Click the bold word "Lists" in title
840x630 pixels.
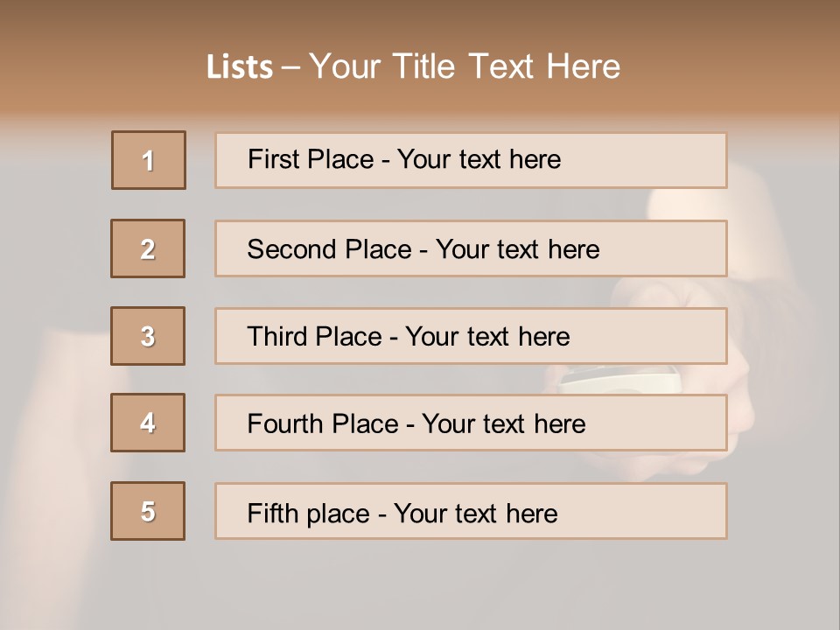(240, 67)
